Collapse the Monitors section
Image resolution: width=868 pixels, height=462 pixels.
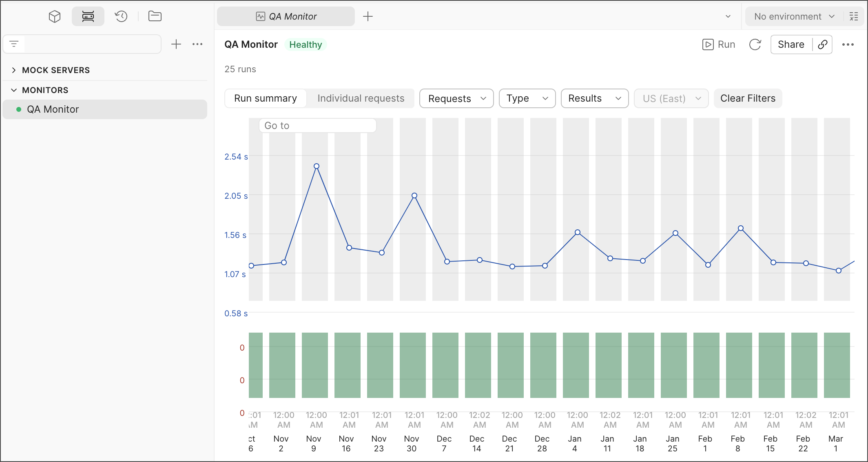click(14, 90)
